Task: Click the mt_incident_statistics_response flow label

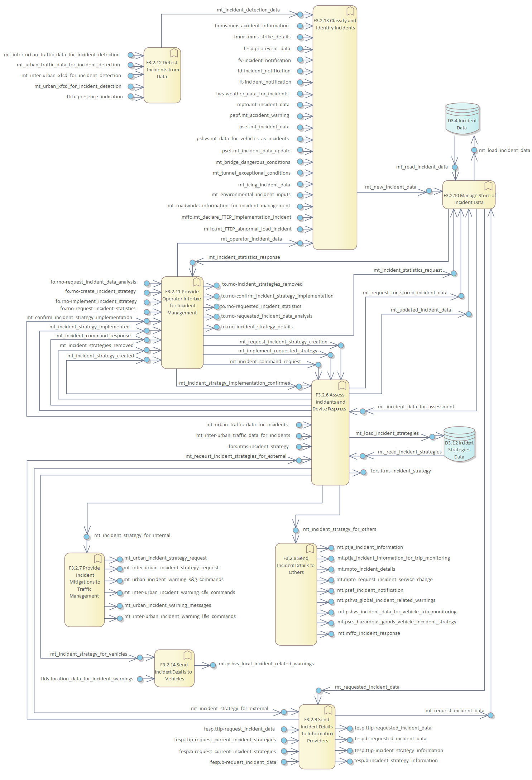Action: coord(244,257)
